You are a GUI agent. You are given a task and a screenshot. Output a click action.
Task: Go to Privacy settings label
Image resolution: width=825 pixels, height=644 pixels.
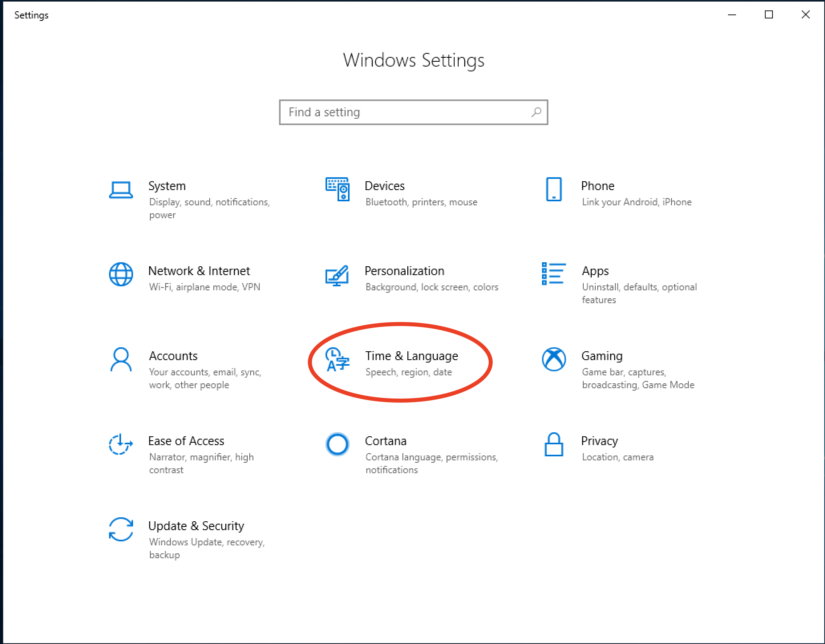coord(600,441)
